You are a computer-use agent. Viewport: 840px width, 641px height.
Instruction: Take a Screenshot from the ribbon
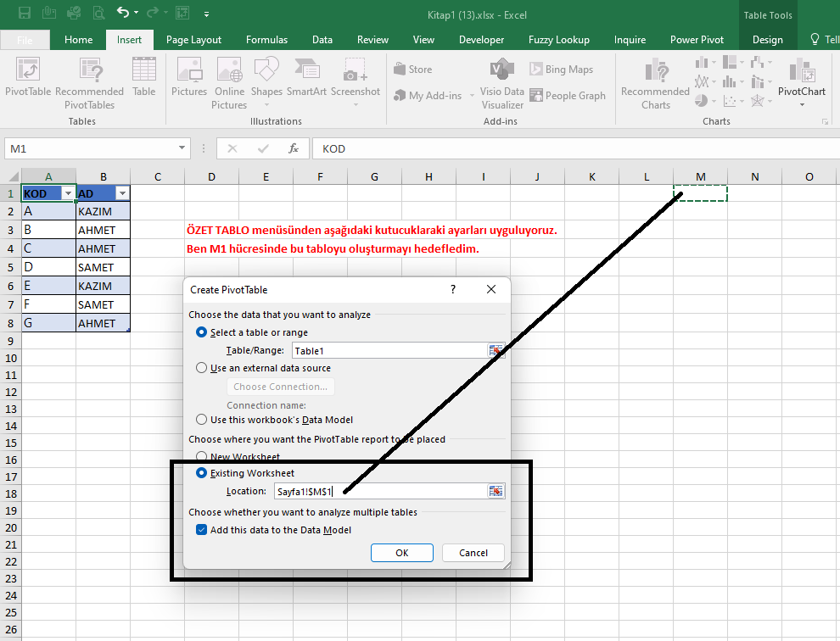356,78
